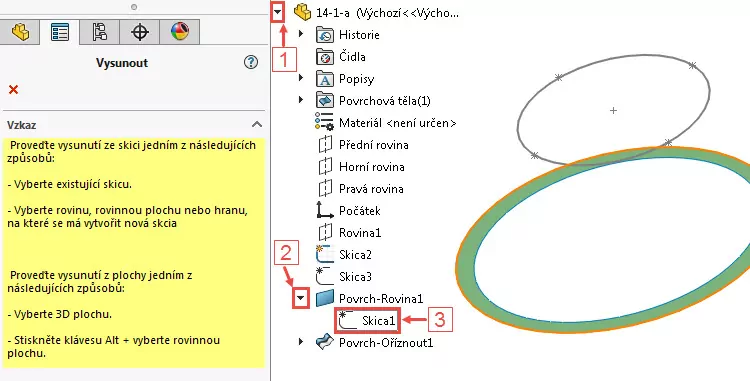Select Pravá rovina
The image size is (750, 381).
[x=371, y=189]
